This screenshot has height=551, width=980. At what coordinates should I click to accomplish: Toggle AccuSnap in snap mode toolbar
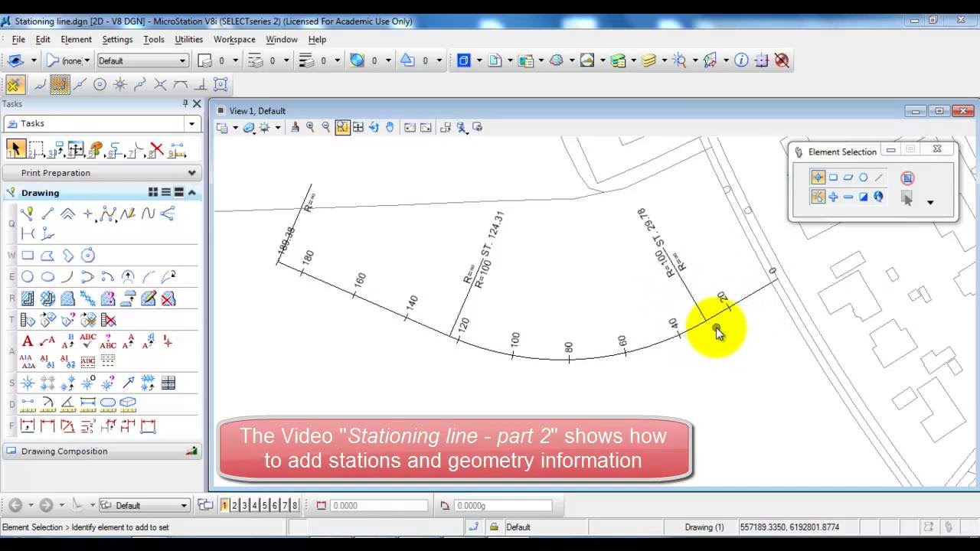15,85
